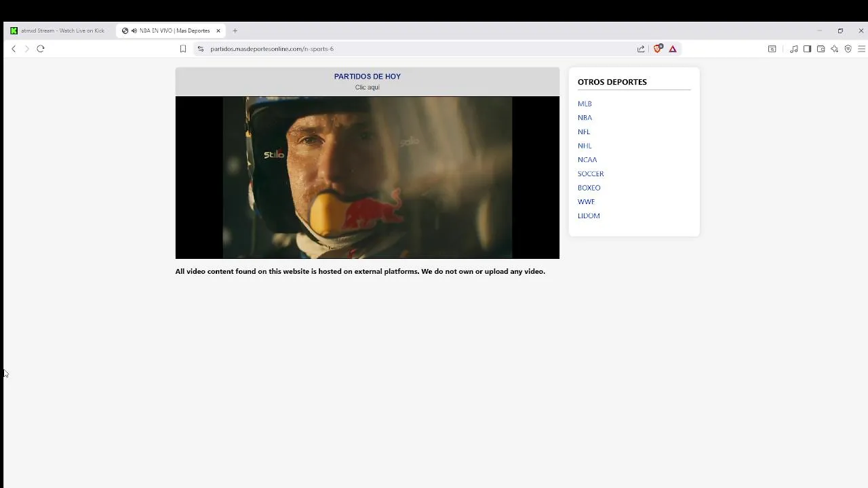The width and height of the screenshot is (868, 488).
Task: Restore down the browser window
Action: (840, 30)
